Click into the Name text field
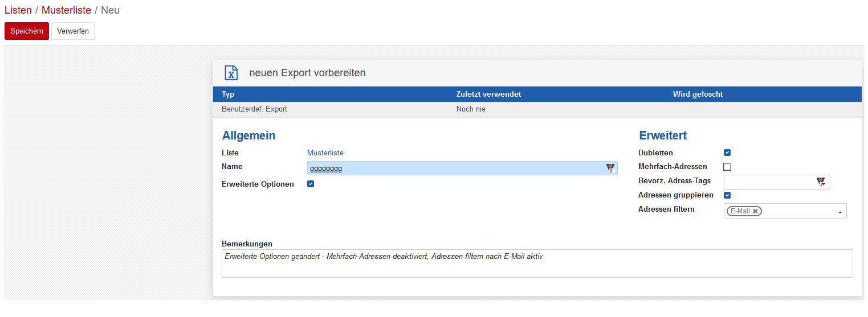This screenshot has width=868, height=317. tap(456, 168)
